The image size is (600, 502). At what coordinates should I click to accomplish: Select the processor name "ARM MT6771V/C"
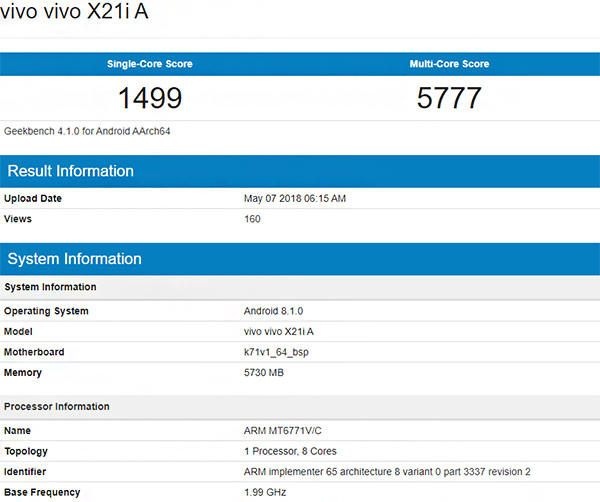tap(282, 431)
